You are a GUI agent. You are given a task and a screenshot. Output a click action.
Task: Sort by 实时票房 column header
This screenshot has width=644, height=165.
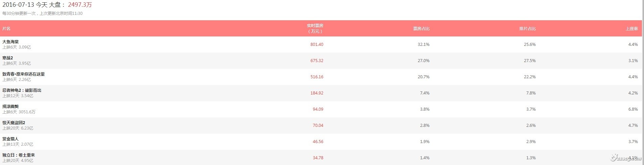click(x=315, y=28)
